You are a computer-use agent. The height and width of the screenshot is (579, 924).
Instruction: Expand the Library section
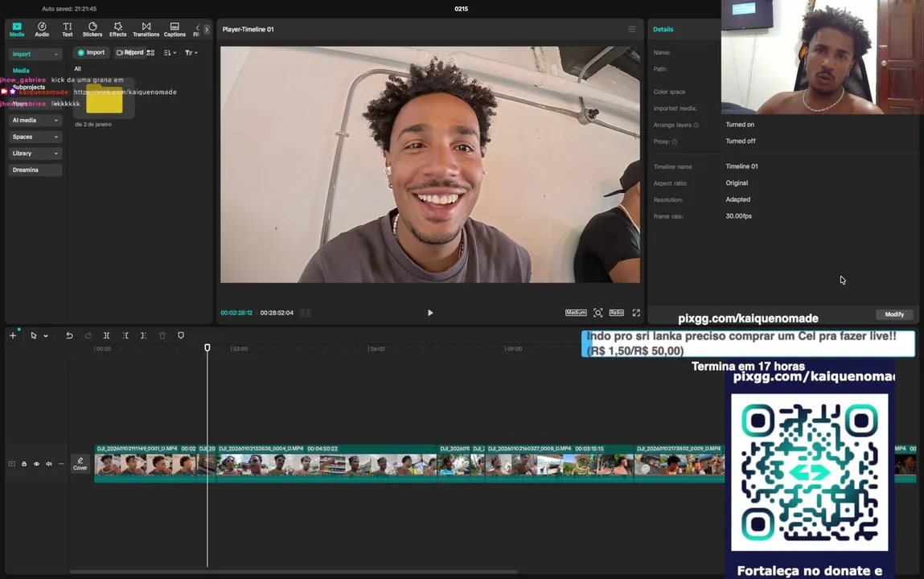[35, 153]
